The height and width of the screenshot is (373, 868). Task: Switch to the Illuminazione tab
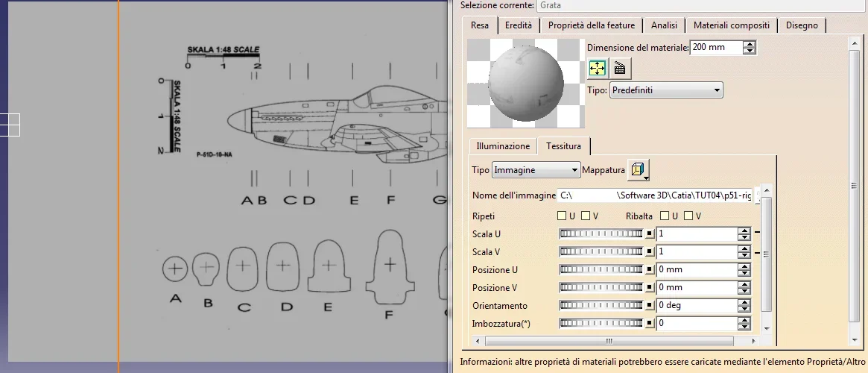pos(503,146)
